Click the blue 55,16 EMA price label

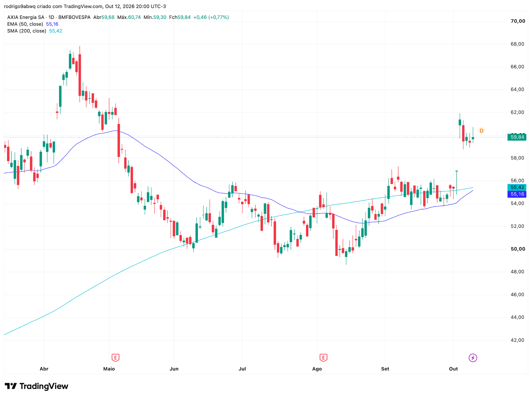click(x=517, y=194)
